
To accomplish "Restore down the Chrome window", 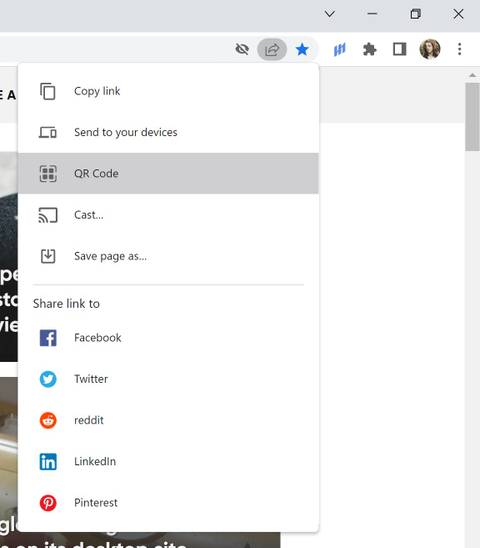I will [415, 14].
